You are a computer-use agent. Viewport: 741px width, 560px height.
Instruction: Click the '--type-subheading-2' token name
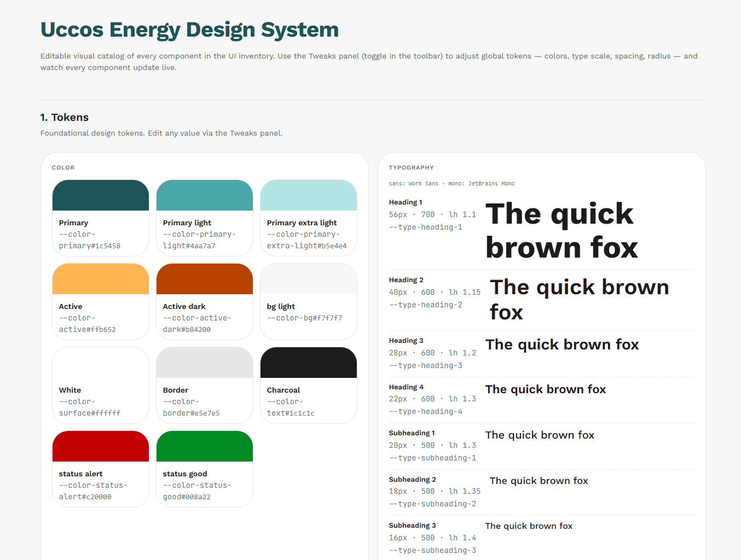[x=433, y=504]
